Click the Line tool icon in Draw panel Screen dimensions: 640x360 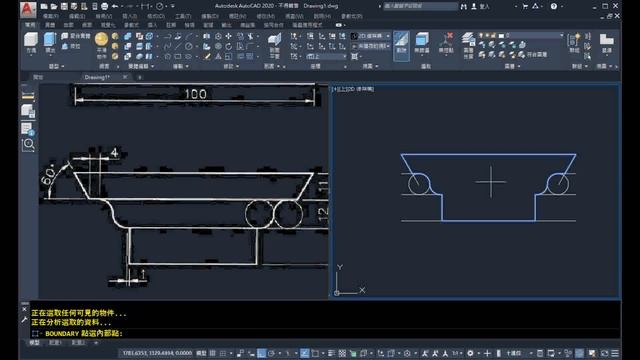click(x=178, y=46)
